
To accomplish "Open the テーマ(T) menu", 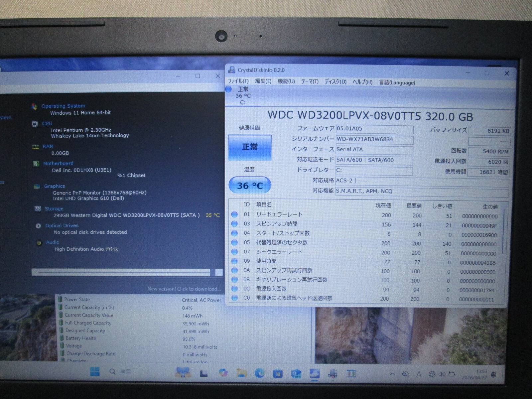I will (x=310, y=82).
